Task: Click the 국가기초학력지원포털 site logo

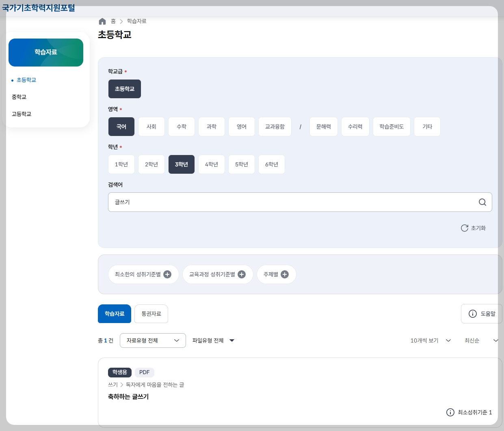Action: [x=39, y=8]
